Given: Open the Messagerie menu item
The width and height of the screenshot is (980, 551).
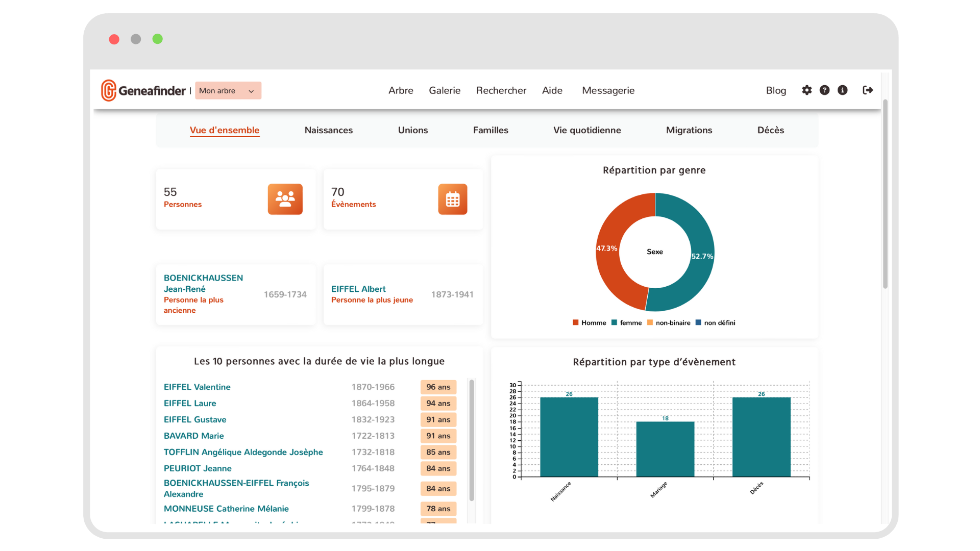Looking at the screenshot, I should [608, 90].
